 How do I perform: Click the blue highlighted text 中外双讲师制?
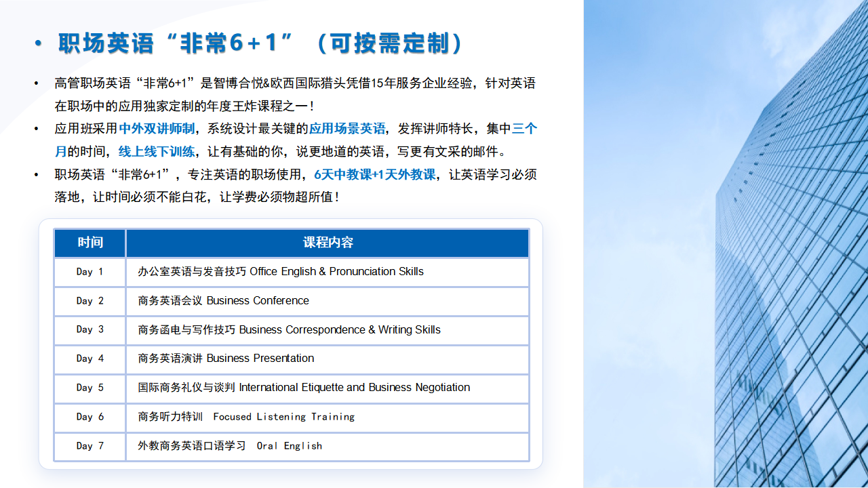(x=157, y=129)
